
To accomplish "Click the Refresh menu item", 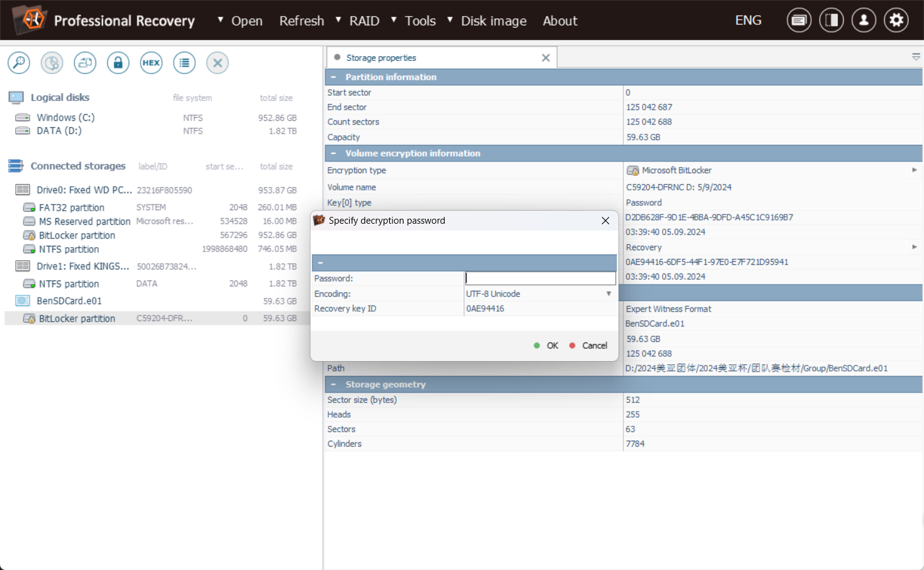I will [302, 21].
